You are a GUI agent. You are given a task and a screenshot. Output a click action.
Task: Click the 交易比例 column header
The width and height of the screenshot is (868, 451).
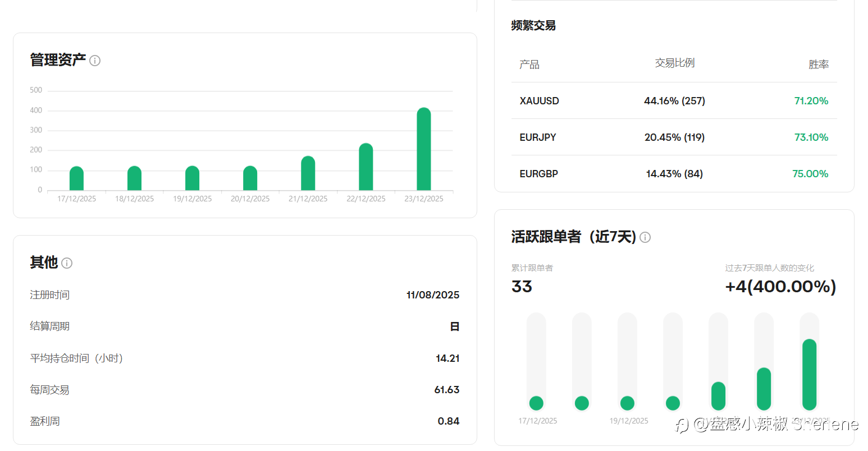(x=675, y=63)
